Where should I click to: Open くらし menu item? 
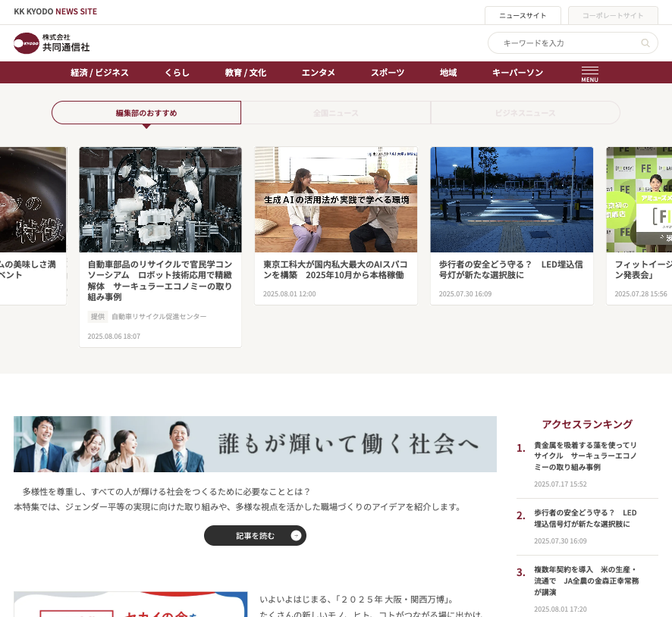click(177, 72)
